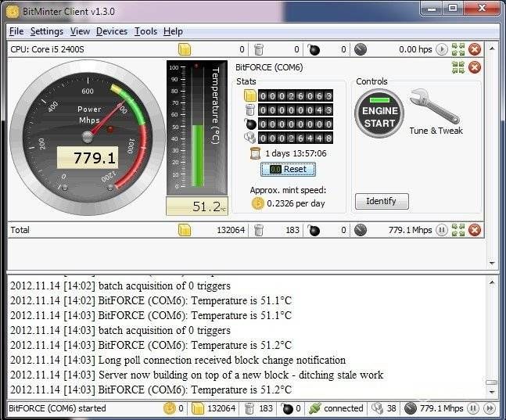Open the Tools menu
This screenshot has height=420, width=506.
click(x=146, y=31)
